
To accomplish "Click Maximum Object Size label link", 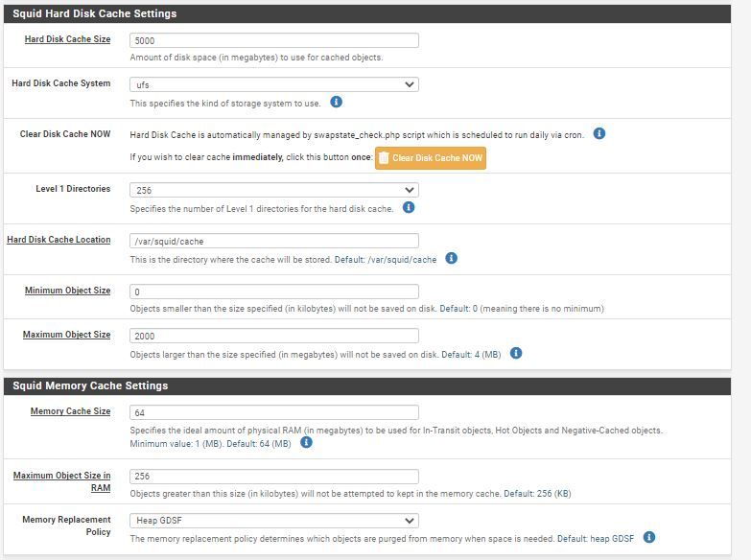I will pyautogui.click(x=66, y=335).
